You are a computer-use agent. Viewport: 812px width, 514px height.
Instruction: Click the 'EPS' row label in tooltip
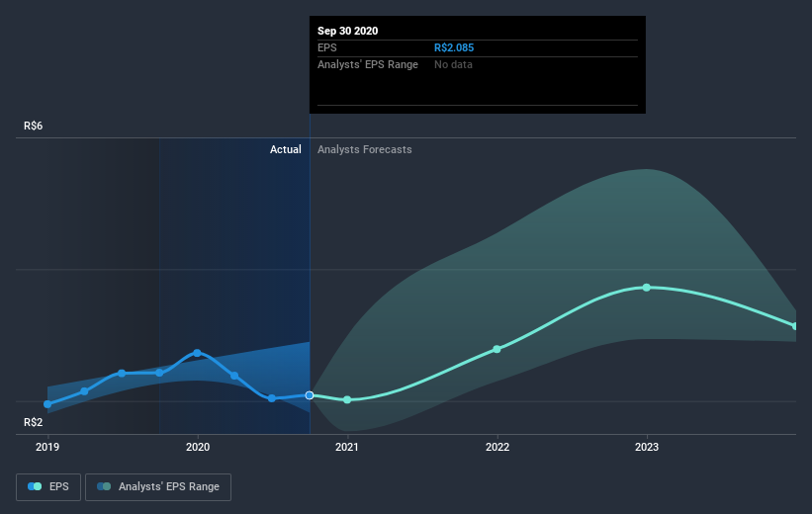click(x=326, y=47)
